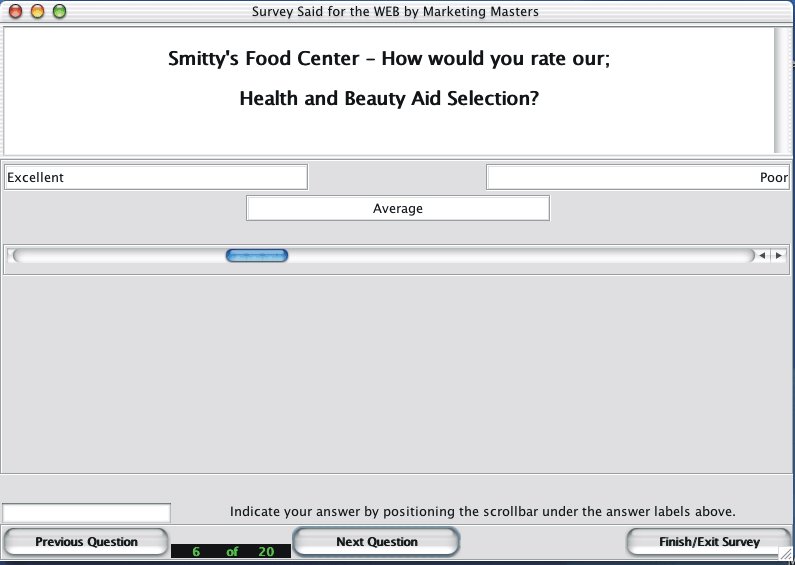Go to the Next Question
795x565 pixels.
click(377, 542)
